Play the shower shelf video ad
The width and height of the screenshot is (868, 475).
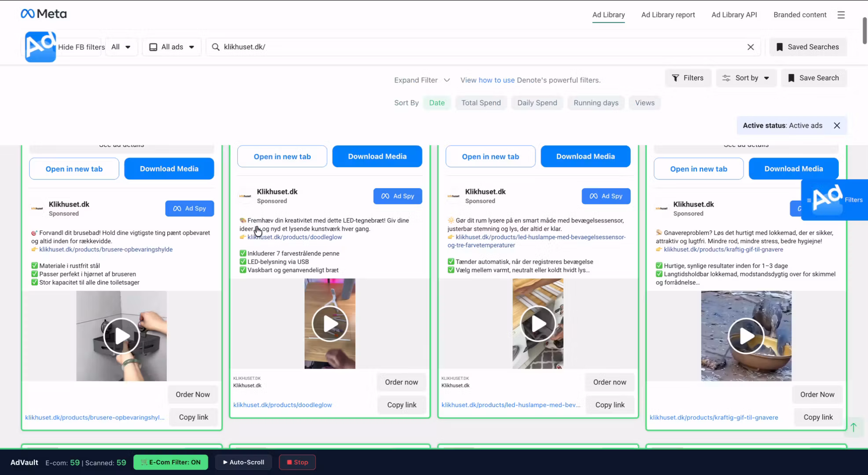click(x=121, y=336)
